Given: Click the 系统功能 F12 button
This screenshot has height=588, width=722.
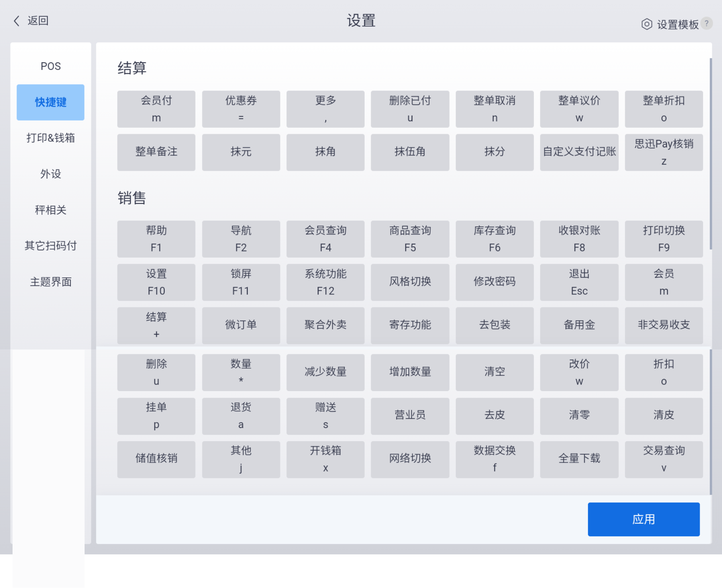Looking at the screenshot, I should point(325,282).
